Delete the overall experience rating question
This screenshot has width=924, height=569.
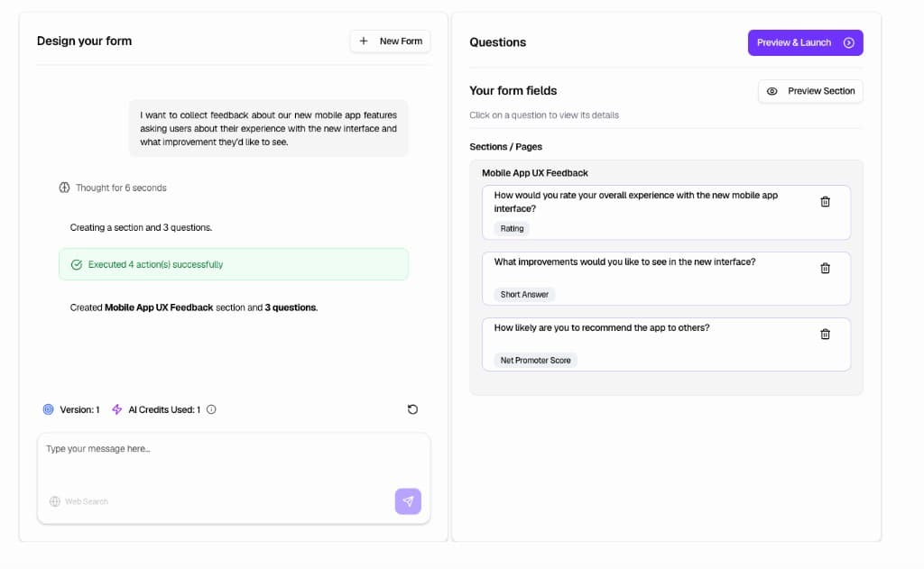point(825,201)
